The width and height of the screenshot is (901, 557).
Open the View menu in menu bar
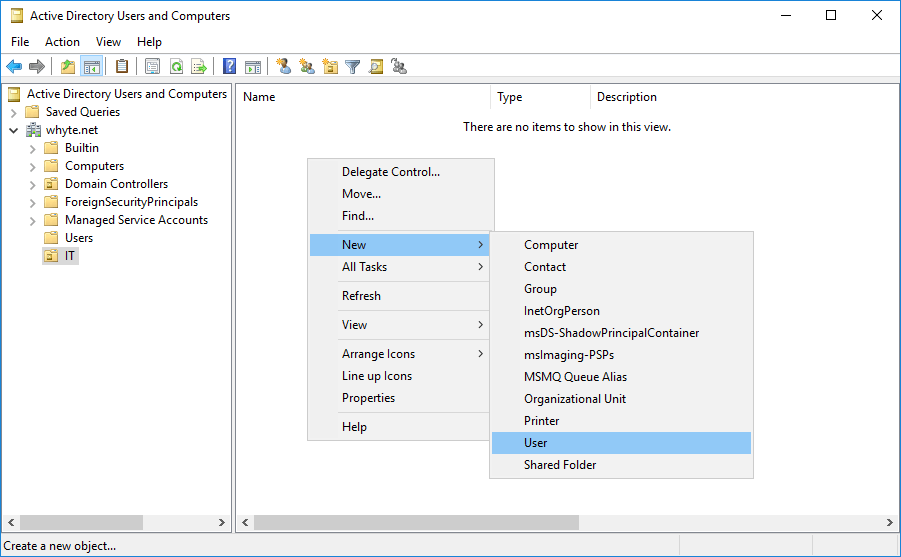click(x=108, y=42)
